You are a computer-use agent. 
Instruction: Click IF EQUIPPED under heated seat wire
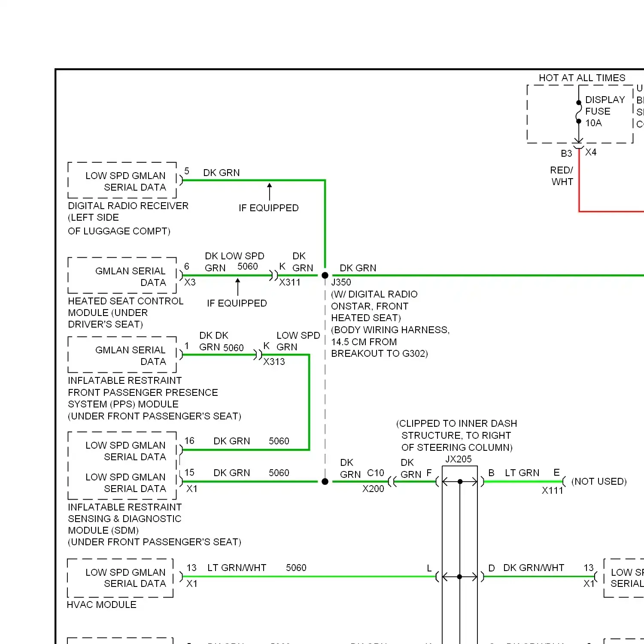click(x=237, y=303)
